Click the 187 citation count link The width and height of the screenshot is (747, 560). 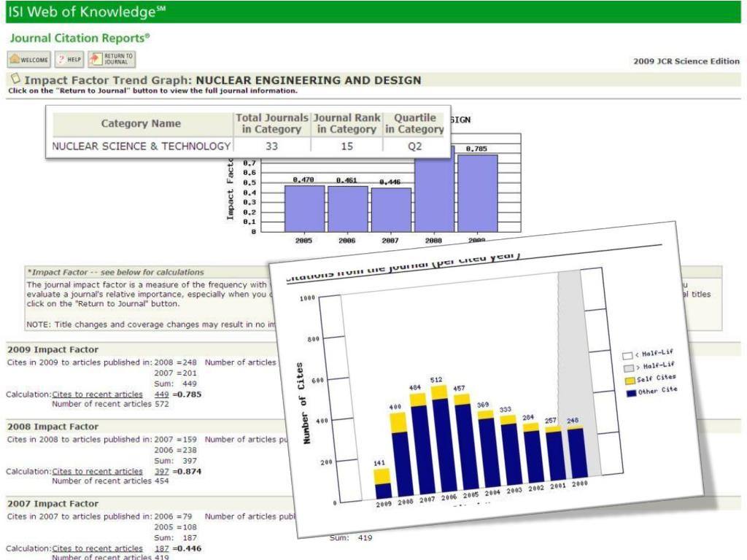tap(162, 548)
